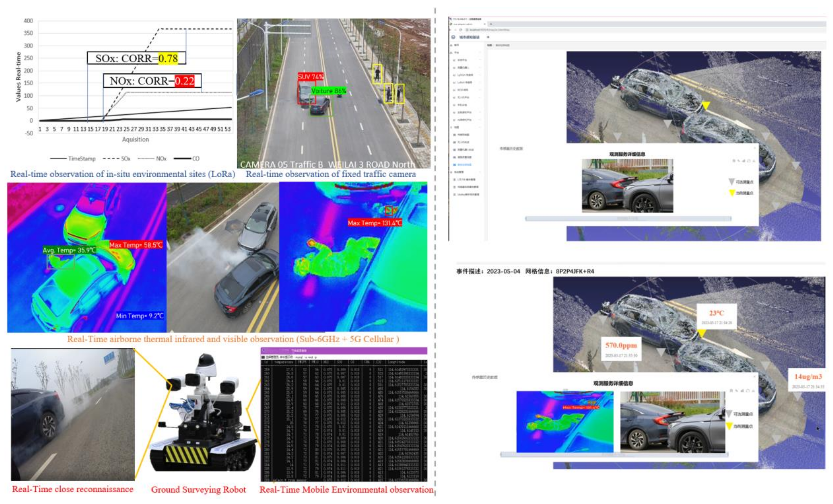Open a new browser tab with the plus button

click(491, 24)
